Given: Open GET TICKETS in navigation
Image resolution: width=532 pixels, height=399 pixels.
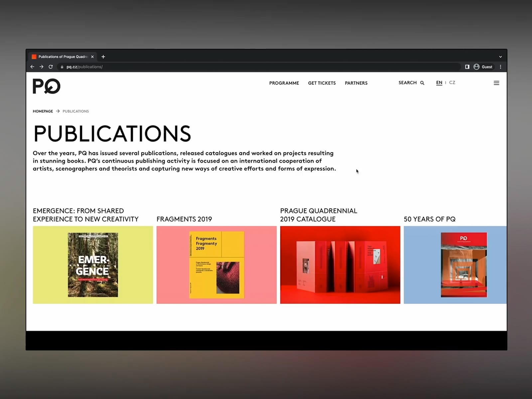Looking at the screenshot, I should [322, 83].
